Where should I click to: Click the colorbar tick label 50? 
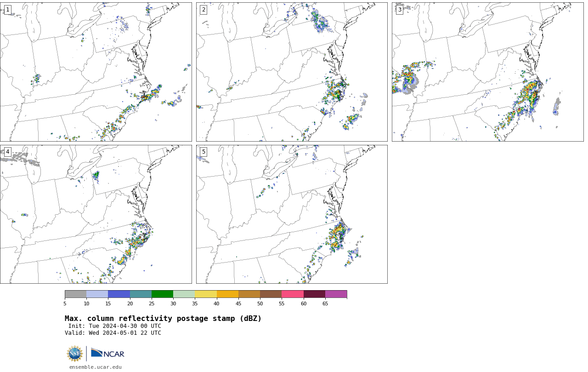[x=260, y=303]
